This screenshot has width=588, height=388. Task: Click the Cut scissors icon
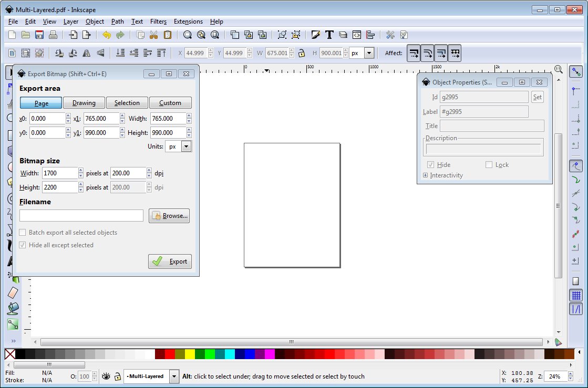(x=153, y=35)
